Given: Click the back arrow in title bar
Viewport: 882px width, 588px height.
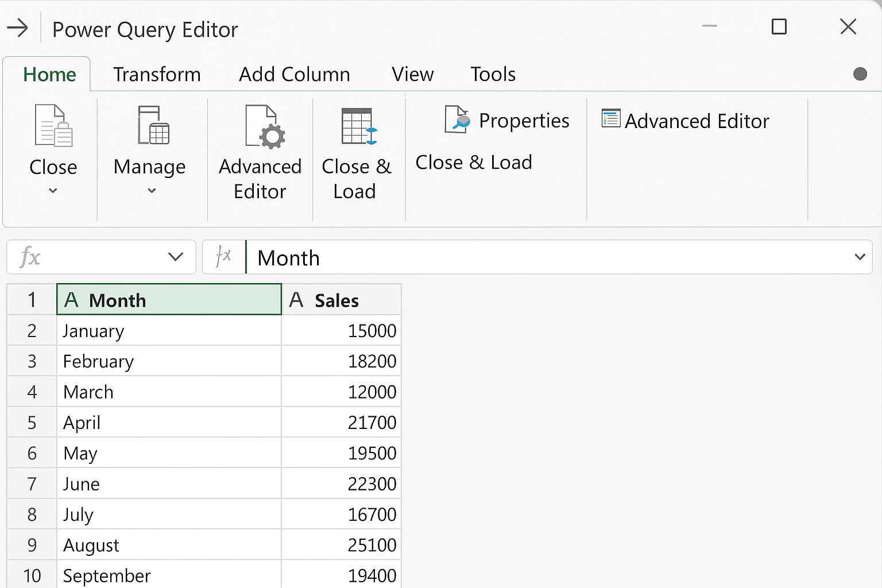Looking at the screenshot, I should click(x=18, y=28).
